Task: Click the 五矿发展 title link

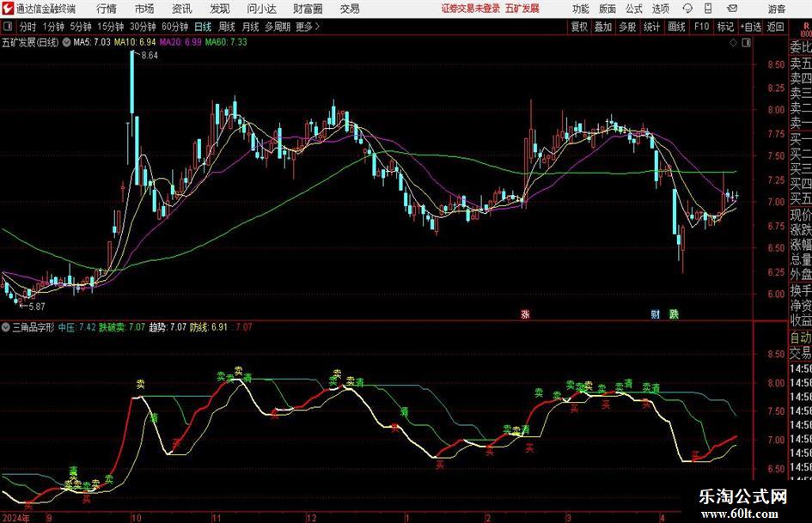Action: click(x=522, y=9)
